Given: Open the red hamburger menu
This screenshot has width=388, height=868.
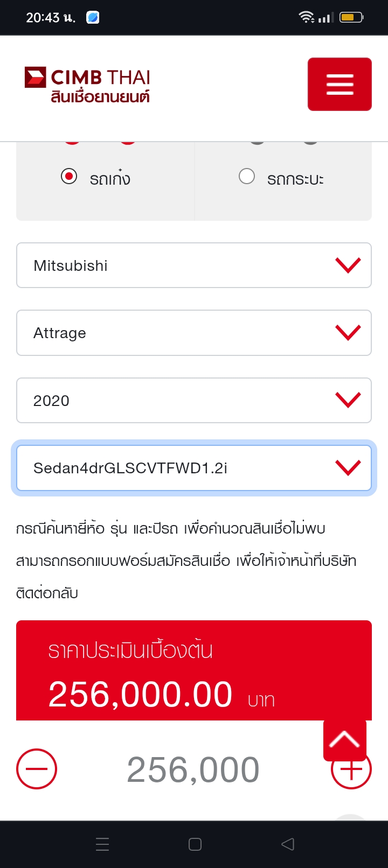Looking at the screenshot, I should pos(339,85).
